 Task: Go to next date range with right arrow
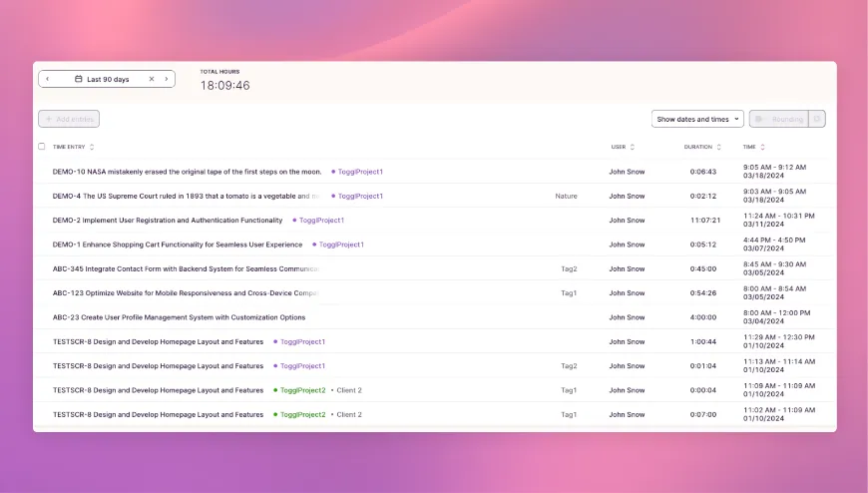pyautogui.click(x=167, y=79)
